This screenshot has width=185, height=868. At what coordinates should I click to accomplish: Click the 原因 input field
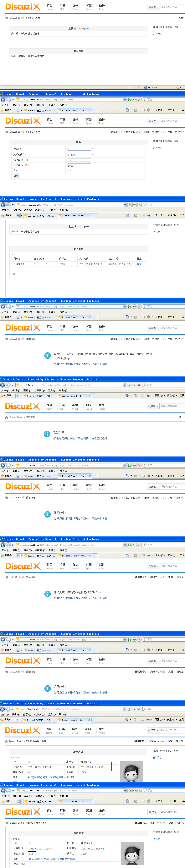pyautogui.click(x=79, y=170)
